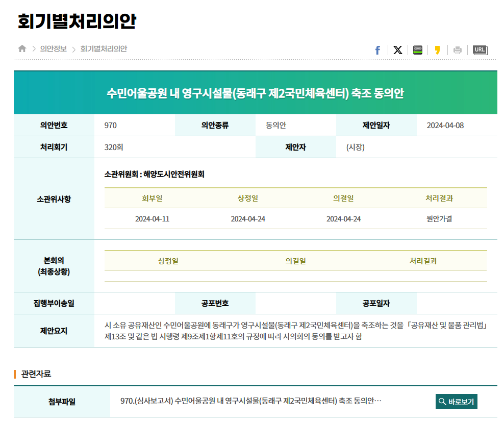Click the 회기별처리의안 page heading
The image size is (504, 422).
77,21
